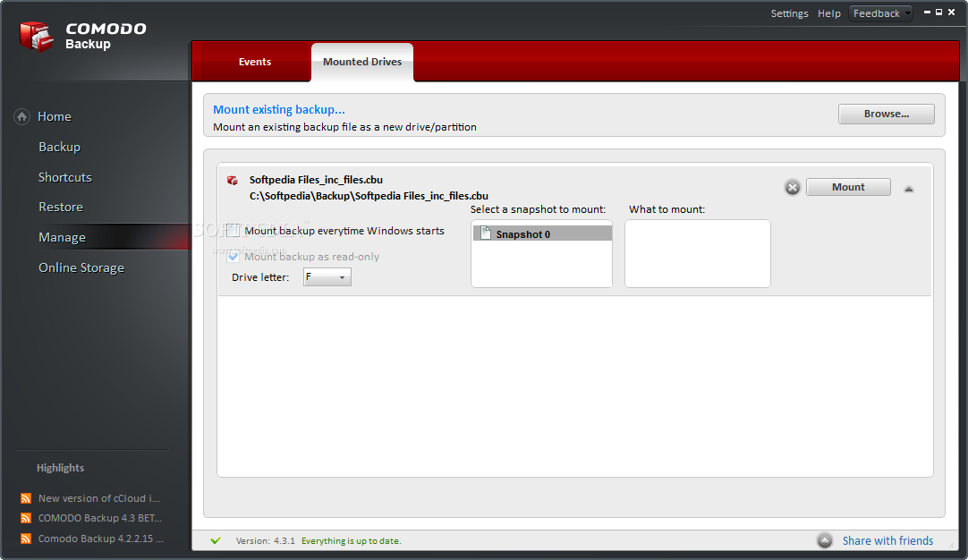Click RSS icon for COMODO Backup 4.3 BETA
Screen dimensions: 968x560
(x=26, y=518)
